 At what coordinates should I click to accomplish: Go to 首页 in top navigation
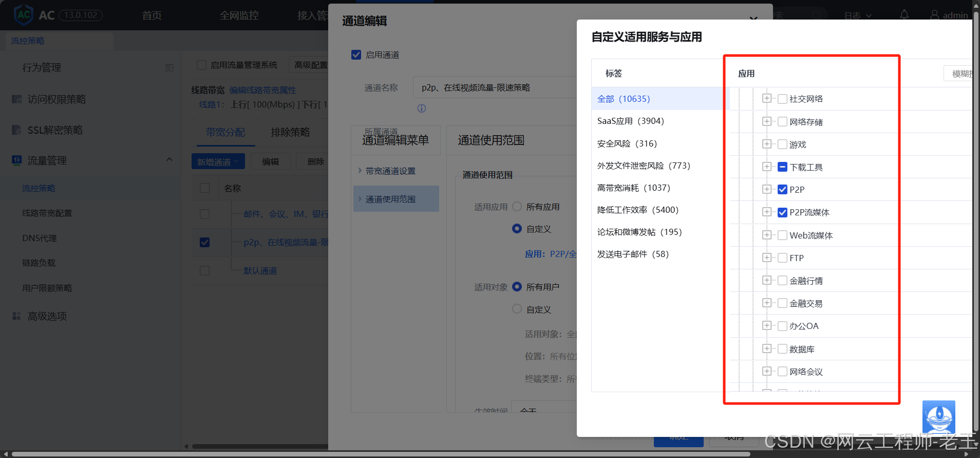coord(152,15)
